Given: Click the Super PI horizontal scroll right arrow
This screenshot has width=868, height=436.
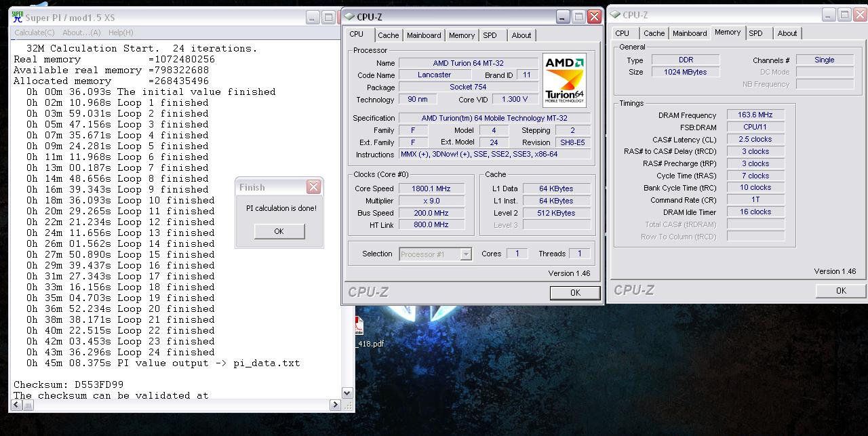Looking at the screenshot, I should [x=335, y=405].
